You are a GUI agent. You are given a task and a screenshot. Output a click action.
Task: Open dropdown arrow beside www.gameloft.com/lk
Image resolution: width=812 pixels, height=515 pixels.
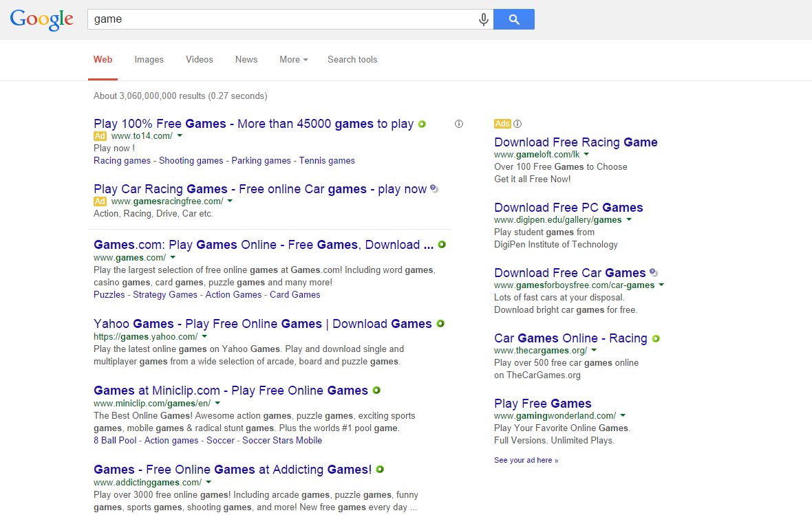587,154
